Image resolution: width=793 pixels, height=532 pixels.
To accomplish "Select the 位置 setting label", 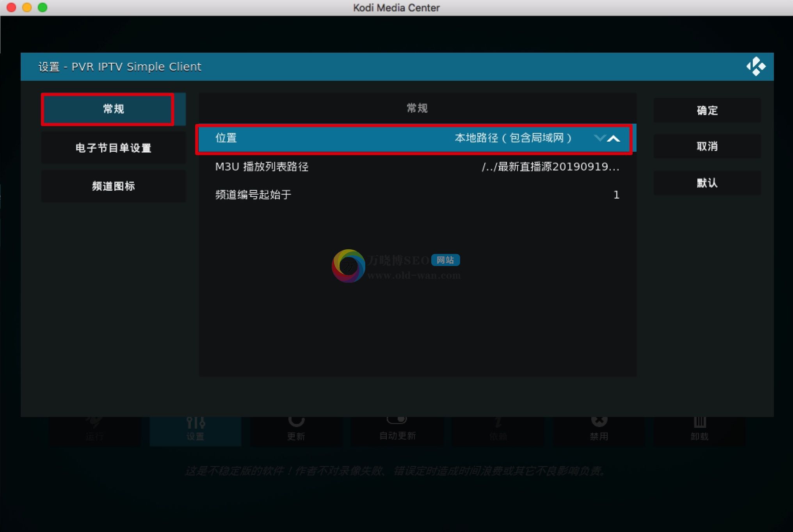I will tap(226, 138).
